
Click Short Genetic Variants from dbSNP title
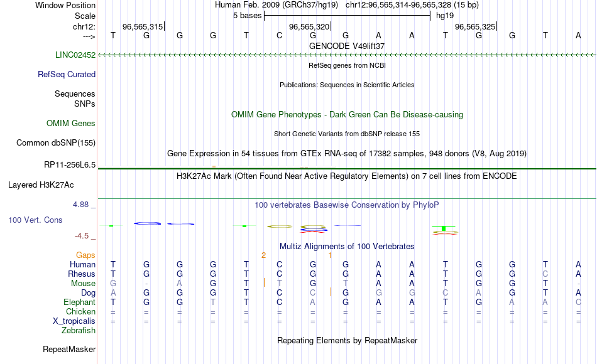coord(347,134)
